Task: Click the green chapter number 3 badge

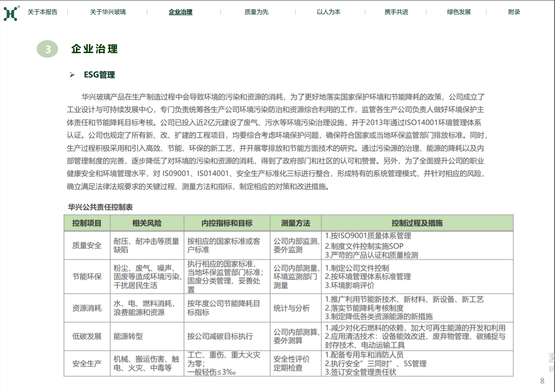Action: click(48, 49)
